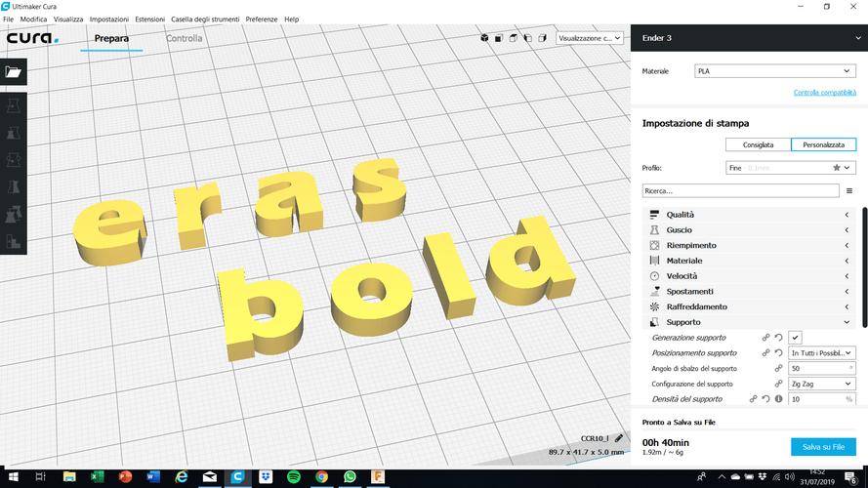
Task: Open the Zig Zag support pattern dropdown
Action: (821, 384)
